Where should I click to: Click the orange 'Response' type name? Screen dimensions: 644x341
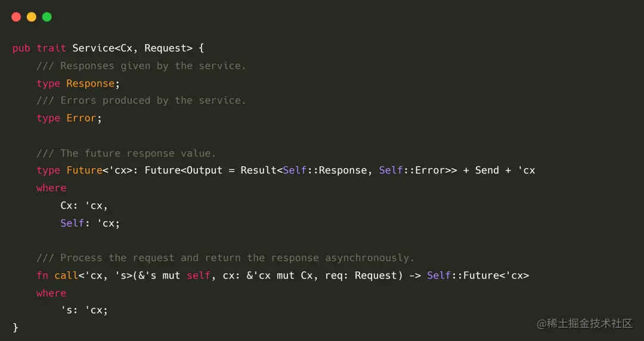pos(91,83)
